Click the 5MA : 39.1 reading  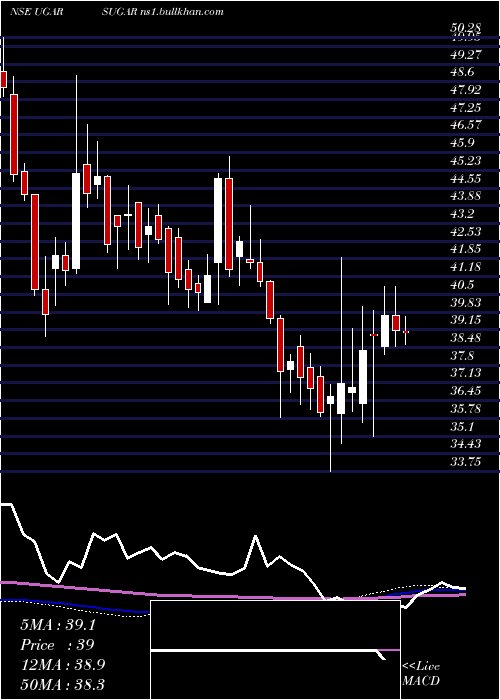[x=58, y=625]
